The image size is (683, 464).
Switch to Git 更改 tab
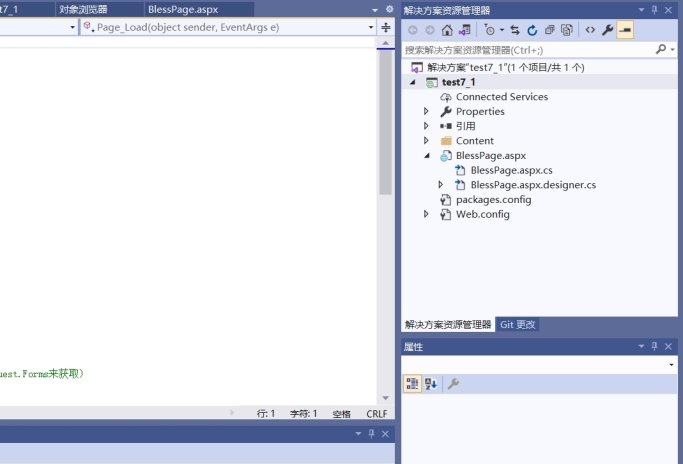pyautogui.click(x=517, y=325)
